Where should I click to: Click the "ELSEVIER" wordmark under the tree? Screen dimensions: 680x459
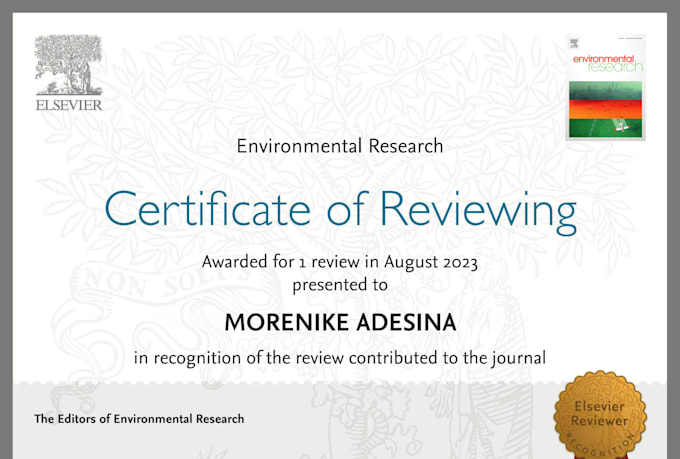point(69,105)
